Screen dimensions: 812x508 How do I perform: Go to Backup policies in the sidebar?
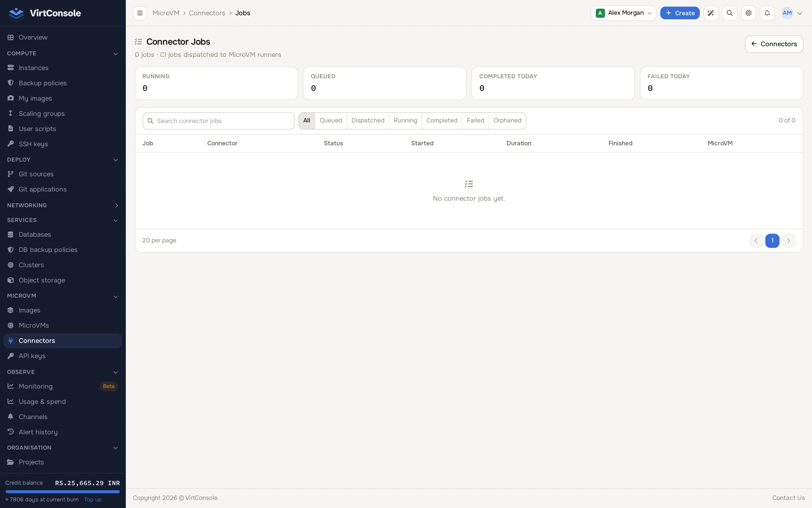click(x=62, y=83)
